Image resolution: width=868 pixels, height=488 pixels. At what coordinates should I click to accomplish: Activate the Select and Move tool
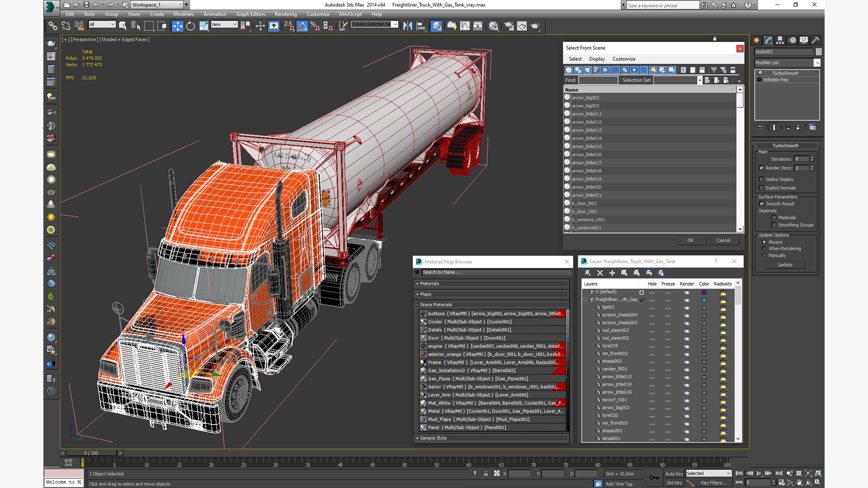[x=178, y=26]
